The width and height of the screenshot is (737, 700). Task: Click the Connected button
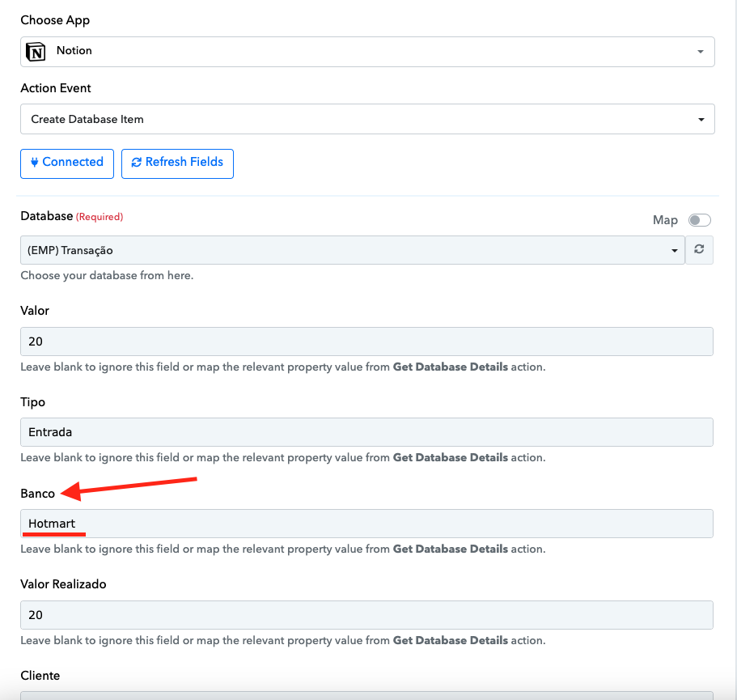[67, 163]
